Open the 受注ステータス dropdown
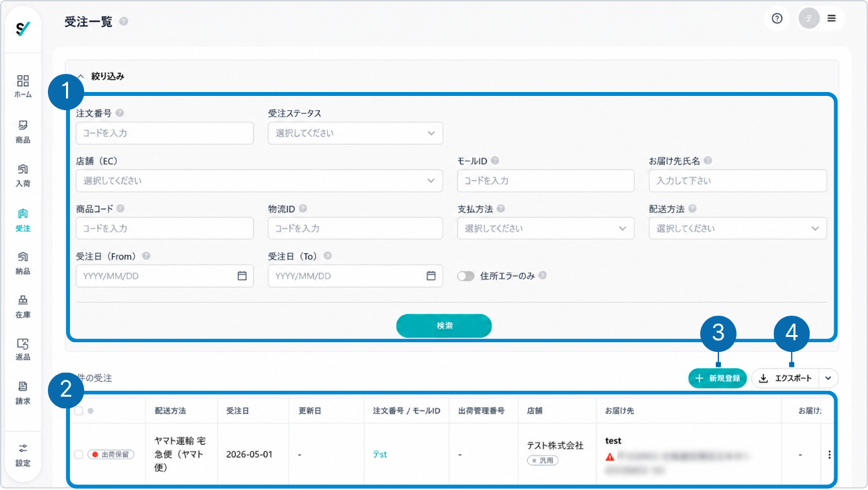Image resolution: width=868 pixels, height=490 pixels. click(356, 133)
